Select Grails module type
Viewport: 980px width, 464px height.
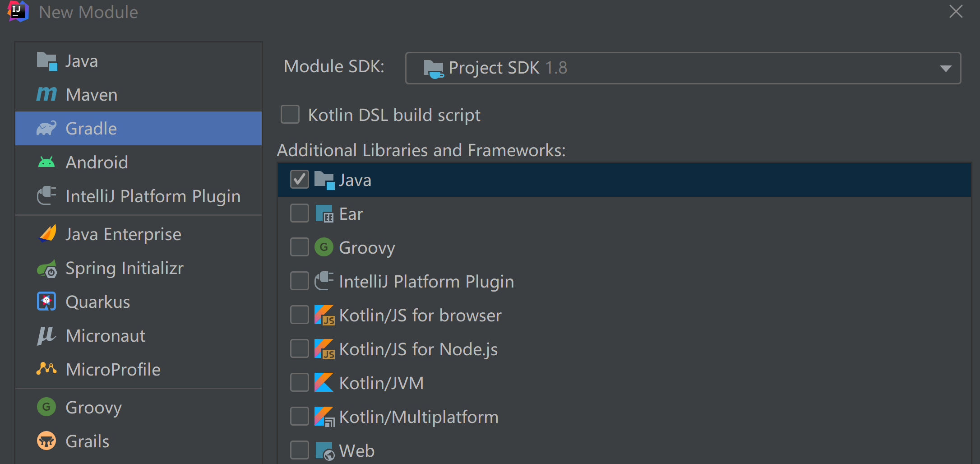pyautogui.click(x=139, y=441)
